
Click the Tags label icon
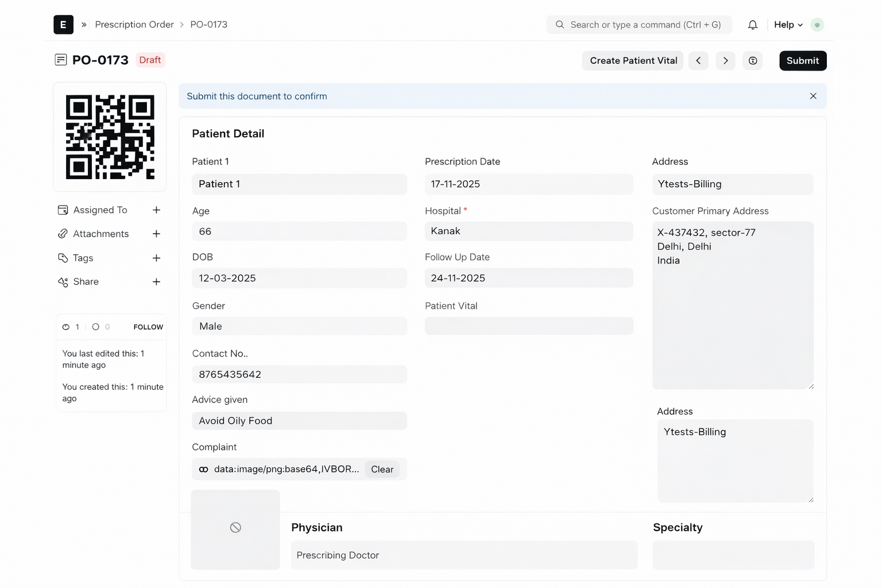pos(63,258)
